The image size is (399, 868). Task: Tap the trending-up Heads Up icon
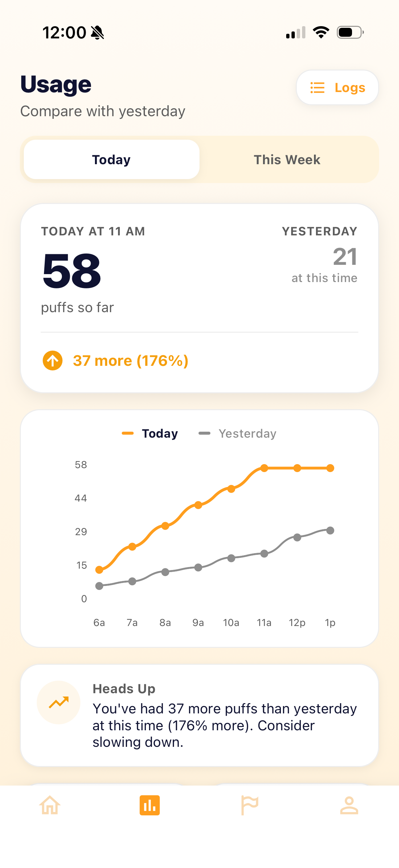59,702
